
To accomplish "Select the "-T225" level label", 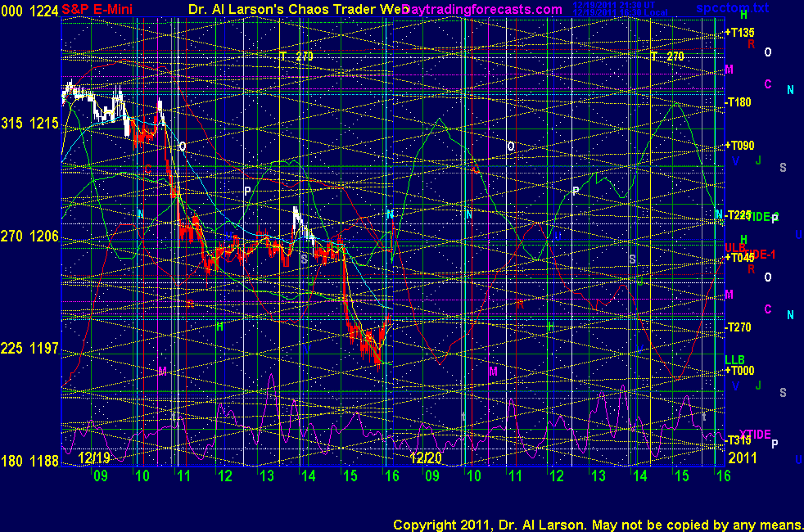I will (x=738, y=214).
